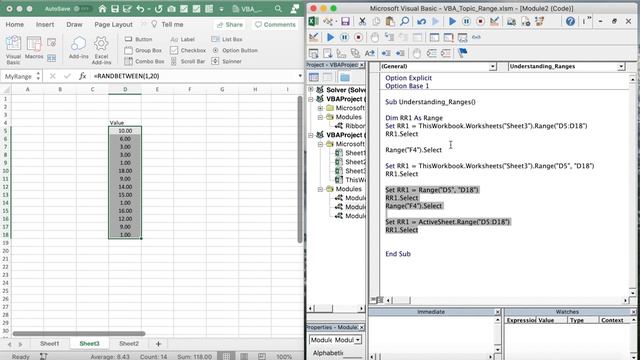Insert a Button form control from the ribbon
640x360 pixels.
138,39
